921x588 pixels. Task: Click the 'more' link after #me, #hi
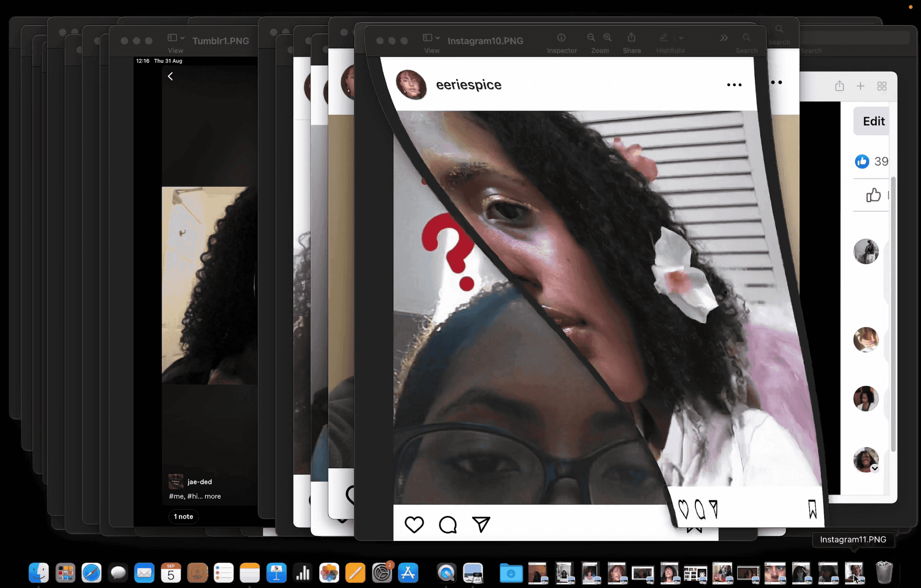tap(213, 496)
